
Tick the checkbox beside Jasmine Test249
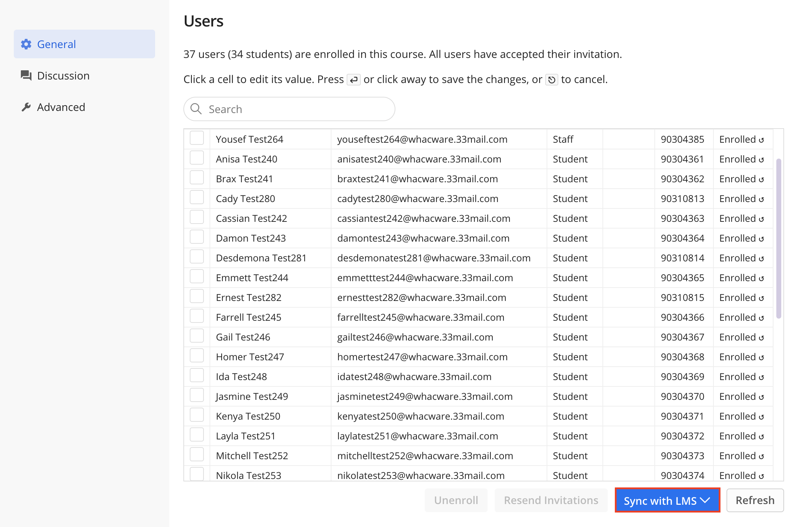[197, 395]
